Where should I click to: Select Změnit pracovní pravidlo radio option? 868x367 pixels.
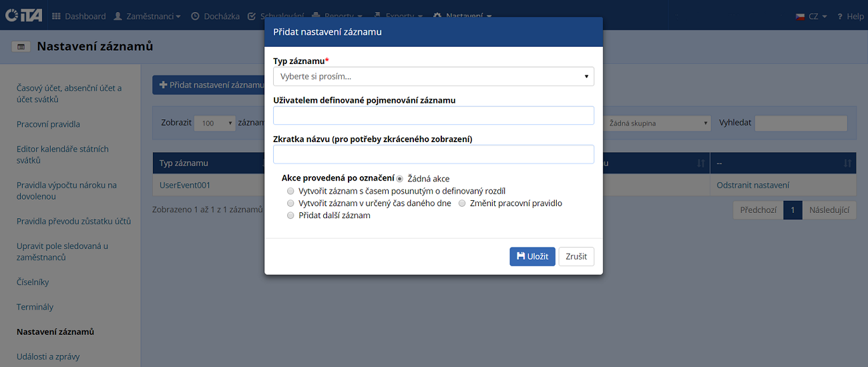(462, 204)
